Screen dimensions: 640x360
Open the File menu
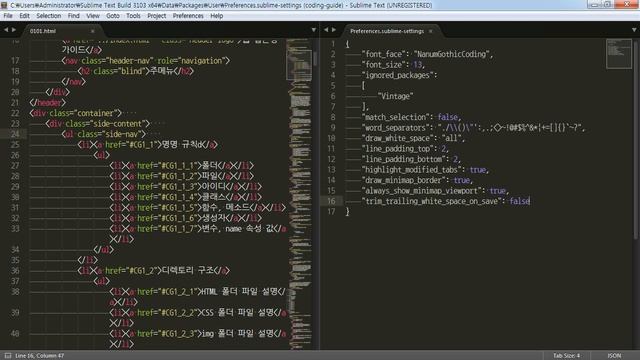pos(8,16)
